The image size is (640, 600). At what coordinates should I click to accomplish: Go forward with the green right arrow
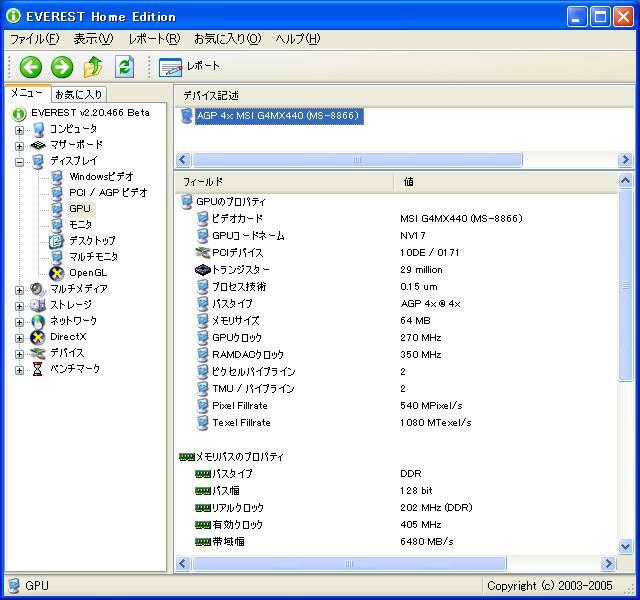pyautogui.click(x=62, y=67)
